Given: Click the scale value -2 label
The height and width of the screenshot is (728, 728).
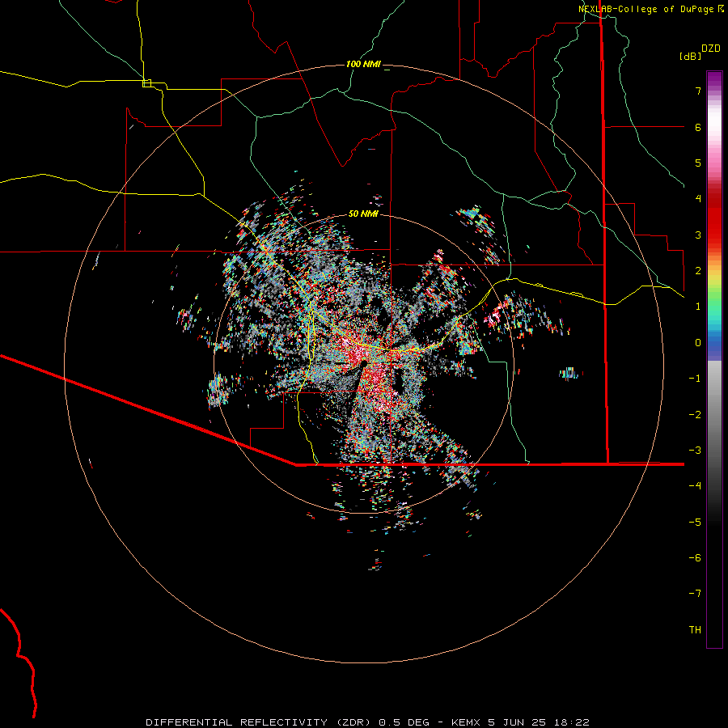Looking at the screenshot, I should click(x=695, y=415).
